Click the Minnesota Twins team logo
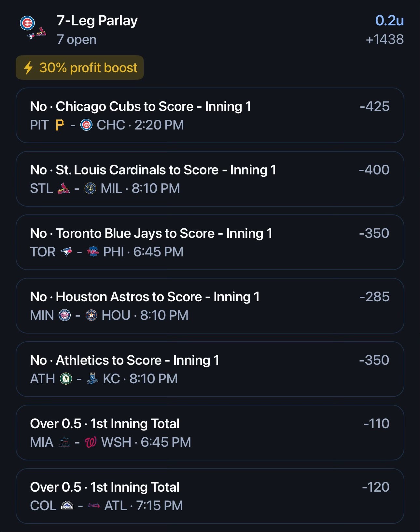The height and width of the screenshot is (532, 420). point(64,315)
